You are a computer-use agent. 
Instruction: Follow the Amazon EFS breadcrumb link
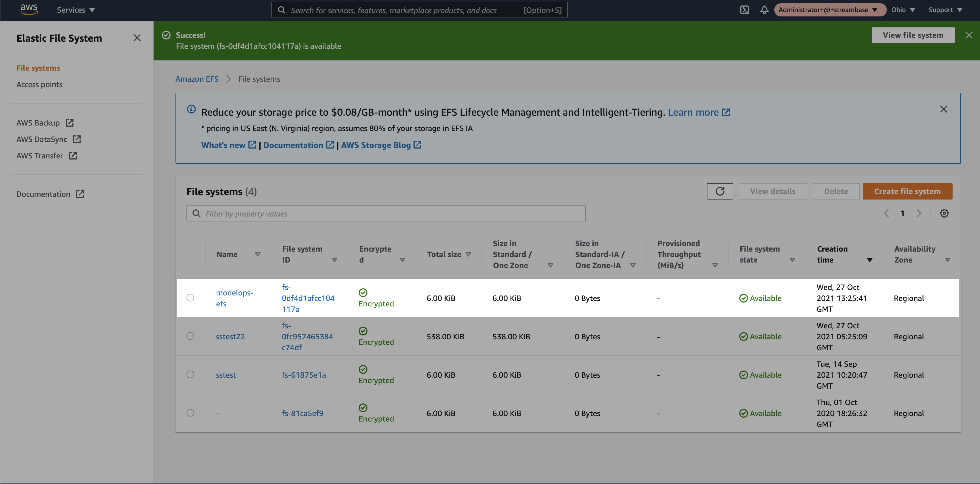point(197,79)
